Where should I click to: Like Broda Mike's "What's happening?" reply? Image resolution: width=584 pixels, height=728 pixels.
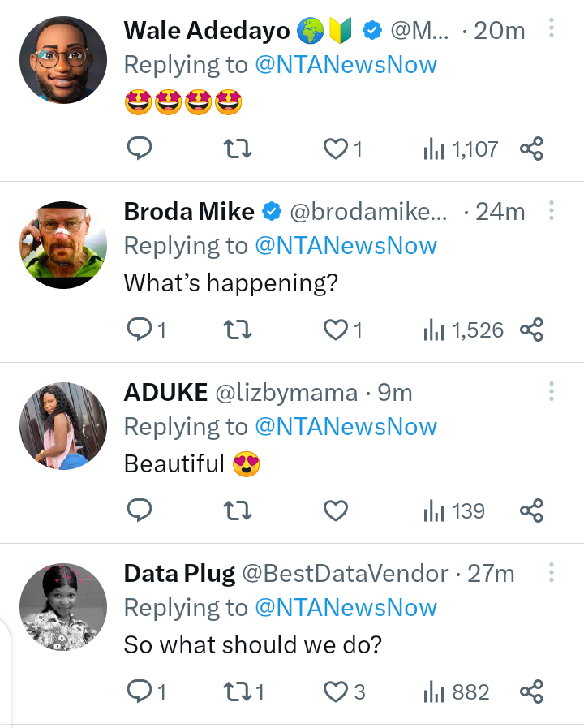(336, 330)
